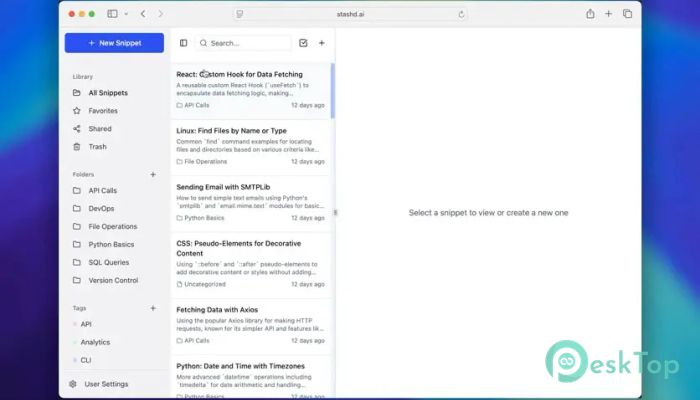Open a new Safari tab
700x400 pixels.
tap(608, 14)
